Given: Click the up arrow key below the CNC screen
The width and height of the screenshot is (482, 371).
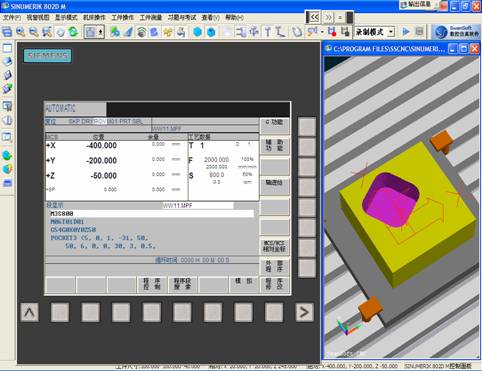Looking at the screenshot, I should click(x=30, y=312).
